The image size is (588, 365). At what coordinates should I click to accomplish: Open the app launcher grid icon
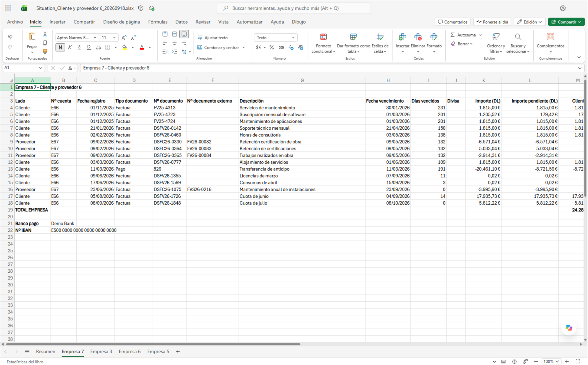pyautogui.click(x=8, y=8)
